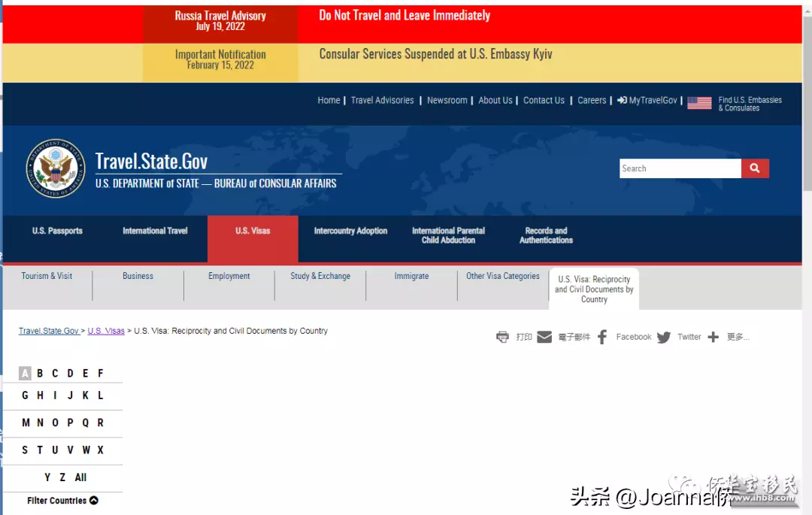Click the Travel.State.Gov site title
This screenshot has width=812, height=515.
click(x=151, y=161)
